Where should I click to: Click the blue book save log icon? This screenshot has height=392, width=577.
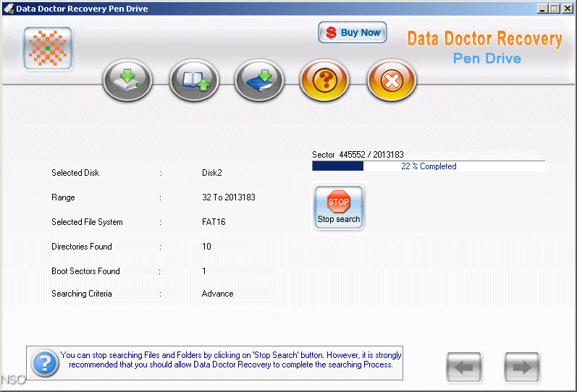(259, 80)
